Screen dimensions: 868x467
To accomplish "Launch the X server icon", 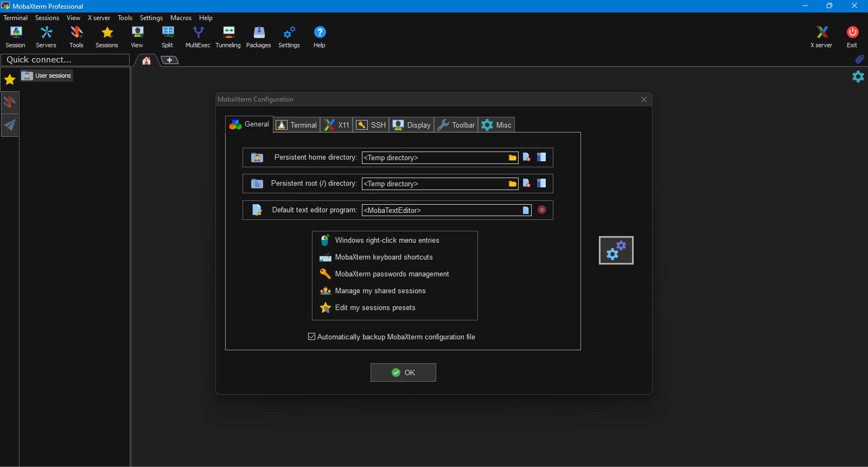I will (821, 37).
